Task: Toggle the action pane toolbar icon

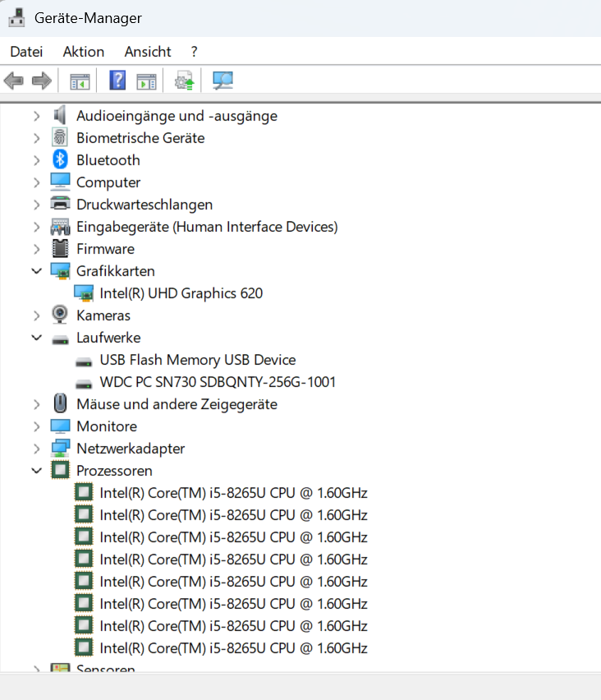Action: 146,81
